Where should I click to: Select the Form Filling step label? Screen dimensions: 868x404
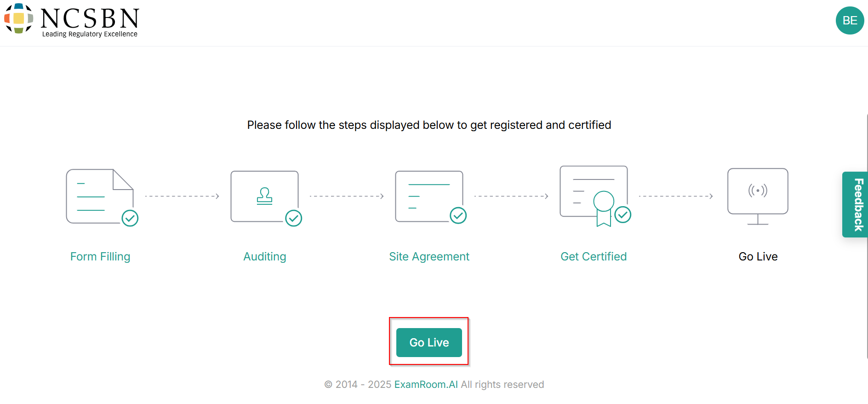click(100, 257)
